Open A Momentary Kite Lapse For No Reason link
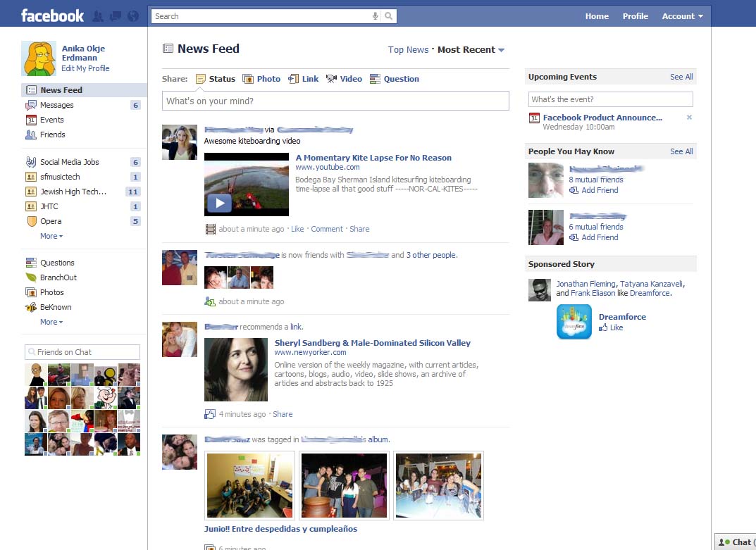 [x=373, y=158]
